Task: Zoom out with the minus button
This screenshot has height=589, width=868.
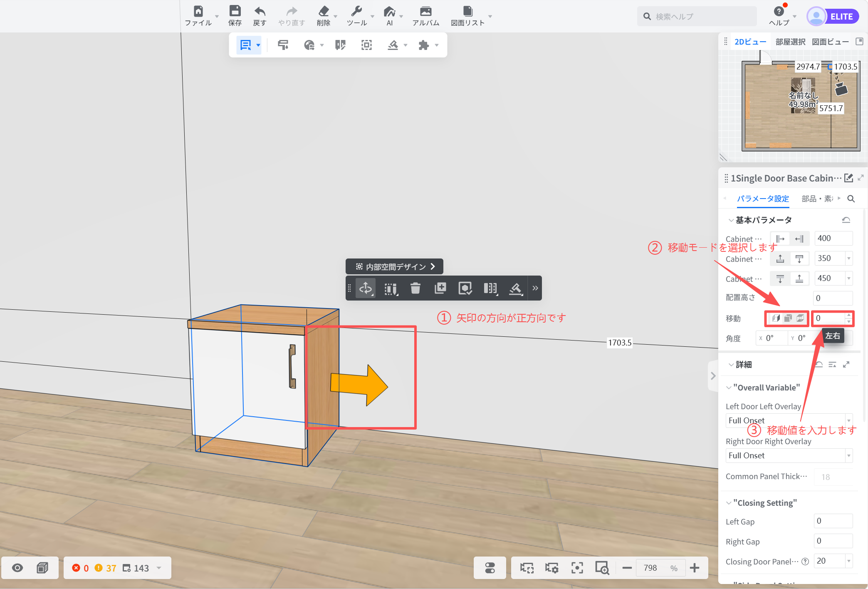Action: click(627, 568)
